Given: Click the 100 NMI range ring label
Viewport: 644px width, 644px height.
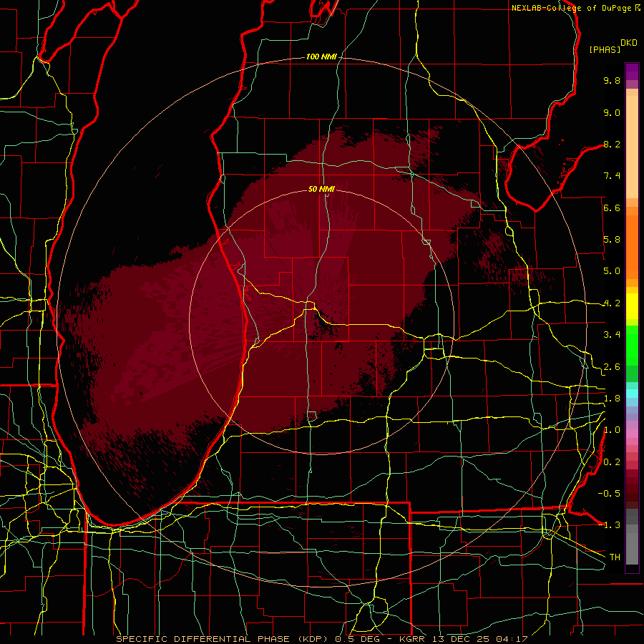Looking at the screenshot, I should pos(321,57).
